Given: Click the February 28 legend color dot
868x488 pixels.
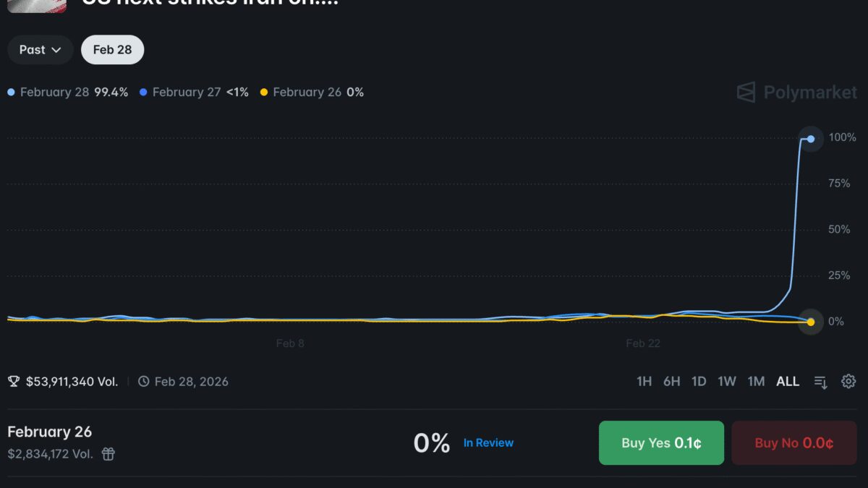Looking at the screenshot, I should pos(11,93).
